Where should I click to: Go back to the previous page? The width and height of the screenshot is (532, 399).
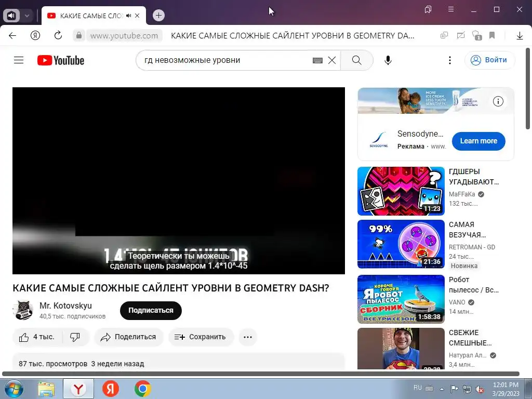(12, 35)
